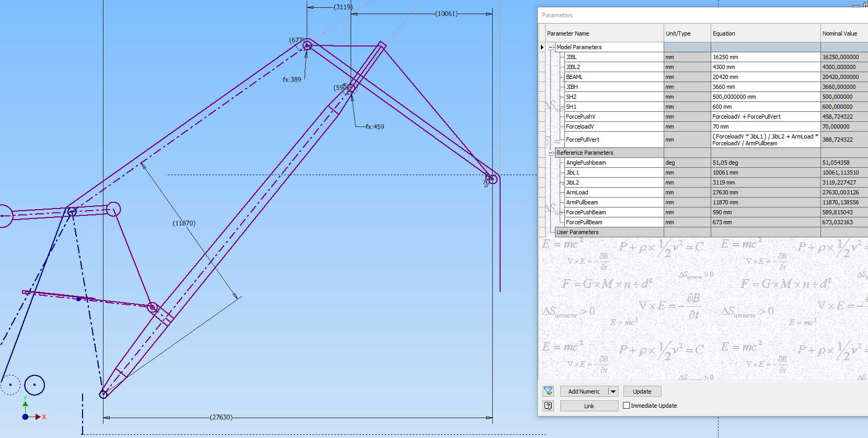Open the help question mark icon
This screenshot has width=868, height=438.
pos(548,406)
